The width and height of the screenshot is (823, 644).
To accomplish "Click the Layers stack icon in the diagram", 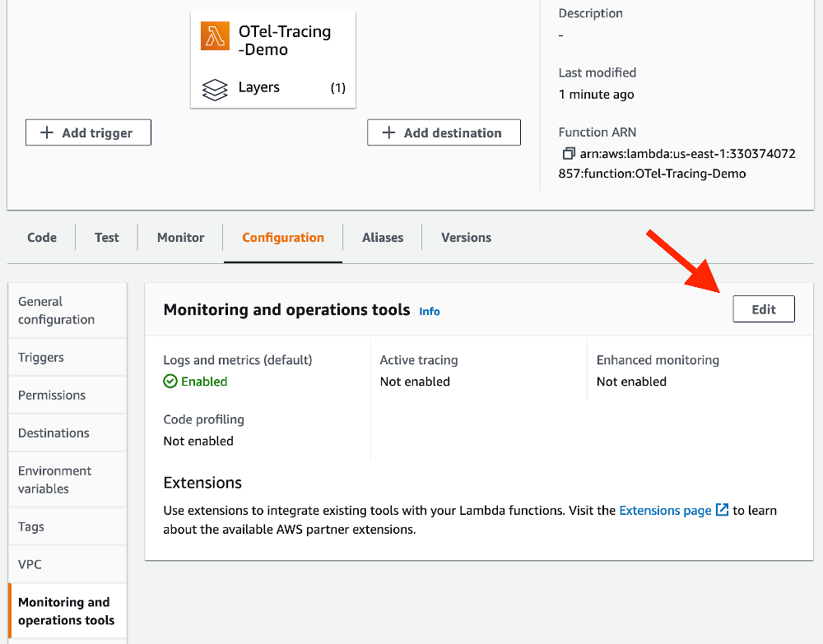I will click(x=215, y=87).
